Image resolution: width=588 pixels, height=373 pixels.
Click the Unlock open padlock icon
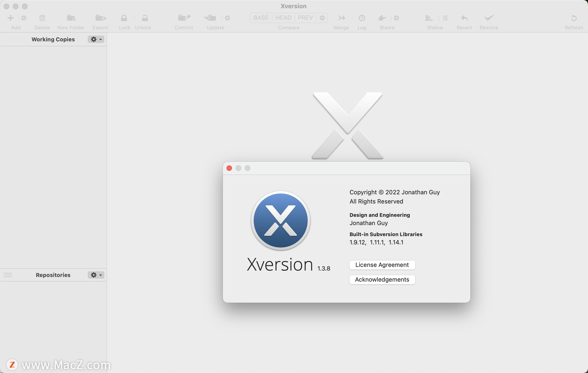pos(145,18)
